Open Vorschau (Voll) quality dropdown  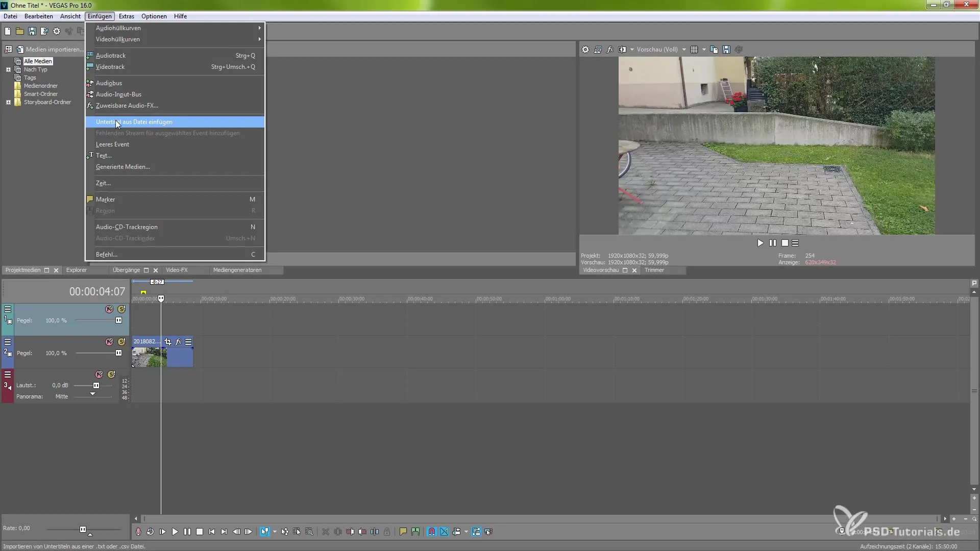click(684, 49)
